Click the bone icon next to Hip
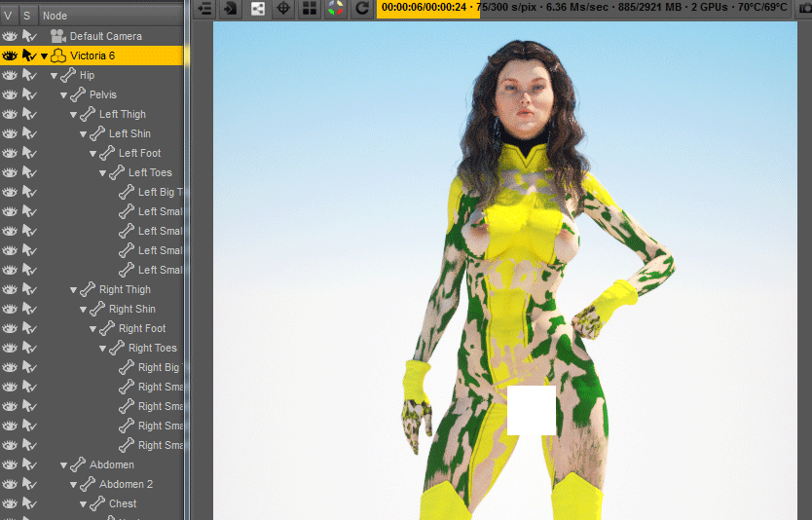The width and height of the screenshot is (812, 520). click(68, 75)
